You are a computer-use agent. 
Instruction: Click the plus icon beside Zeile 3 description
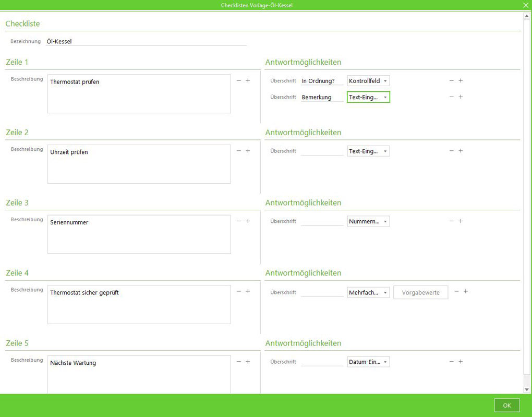pyautogui.click(x=248, y=221)
